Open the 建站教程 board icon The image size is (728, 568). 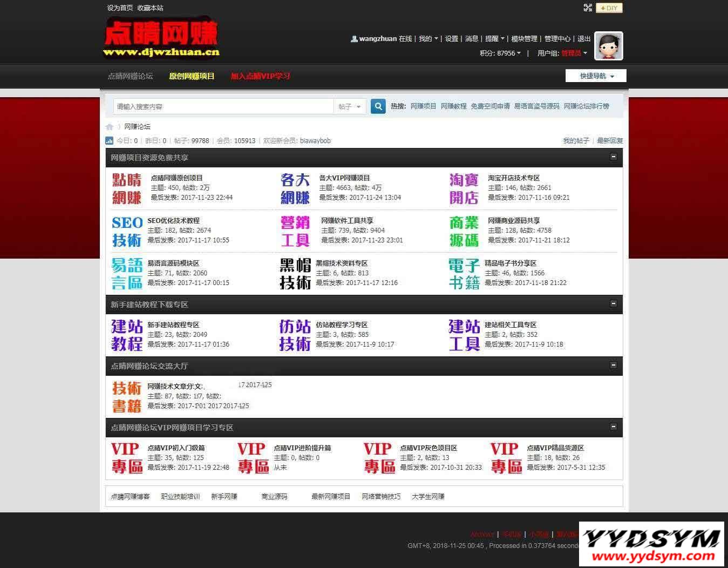tap(127, 335)
